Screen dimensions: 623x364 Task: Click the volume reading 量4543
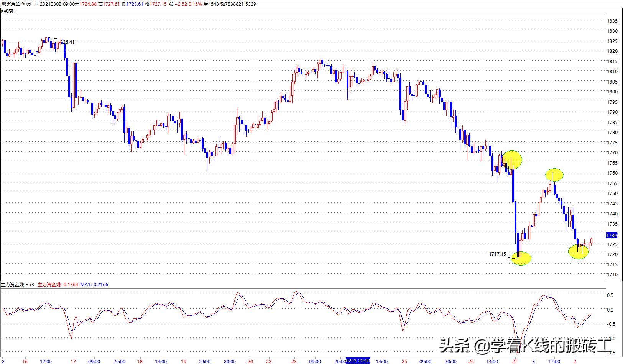pyautogui.click(x=211, y=4)
